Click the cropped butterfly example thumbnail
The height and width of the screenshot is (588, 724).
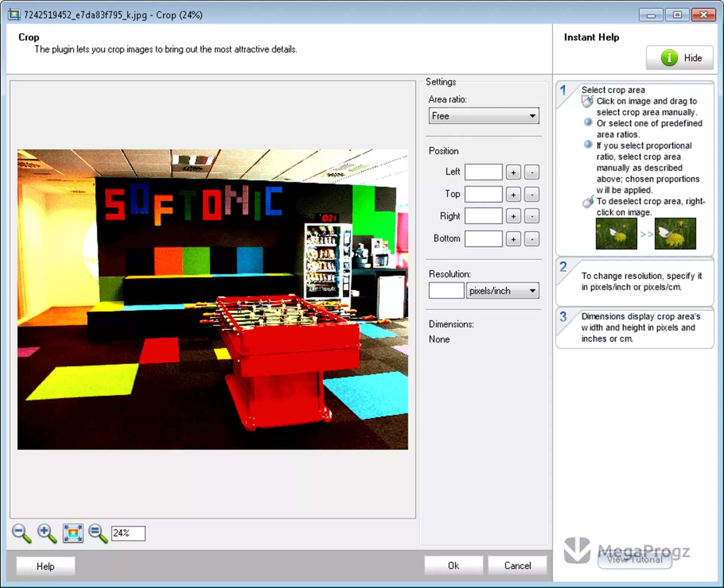pos(675,234)
